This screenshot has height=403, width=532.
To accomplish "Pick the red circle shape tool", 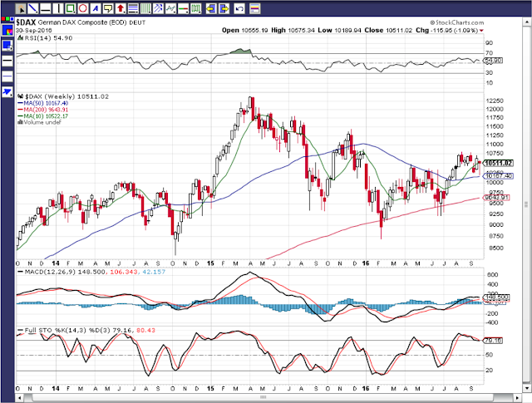I will click(83, 8).
